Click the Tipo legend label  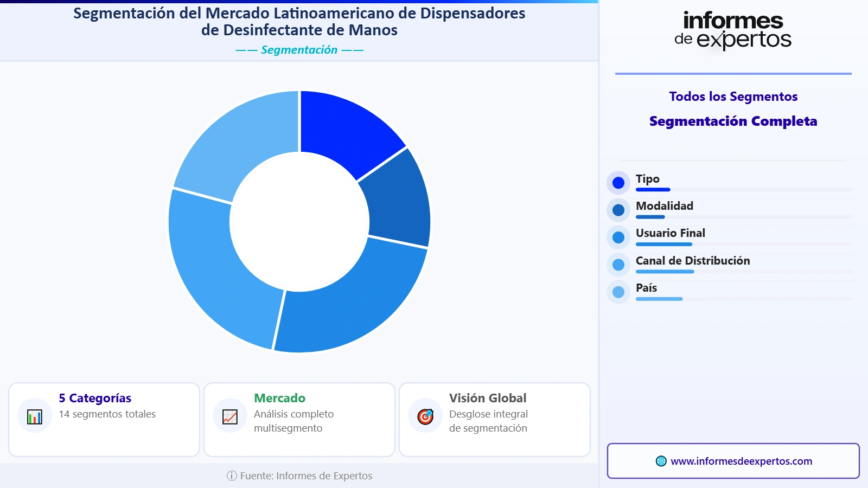point(648,179)
